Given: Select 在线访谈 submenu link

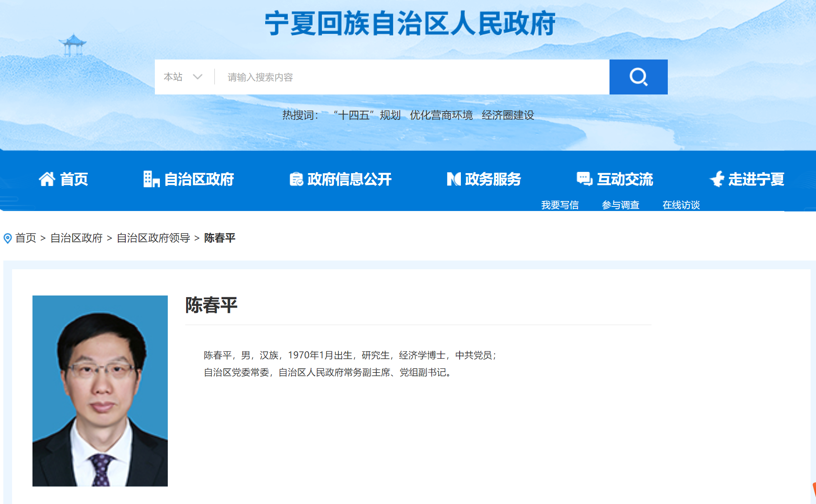Looking at the screenshot, I should pos(681,205).
